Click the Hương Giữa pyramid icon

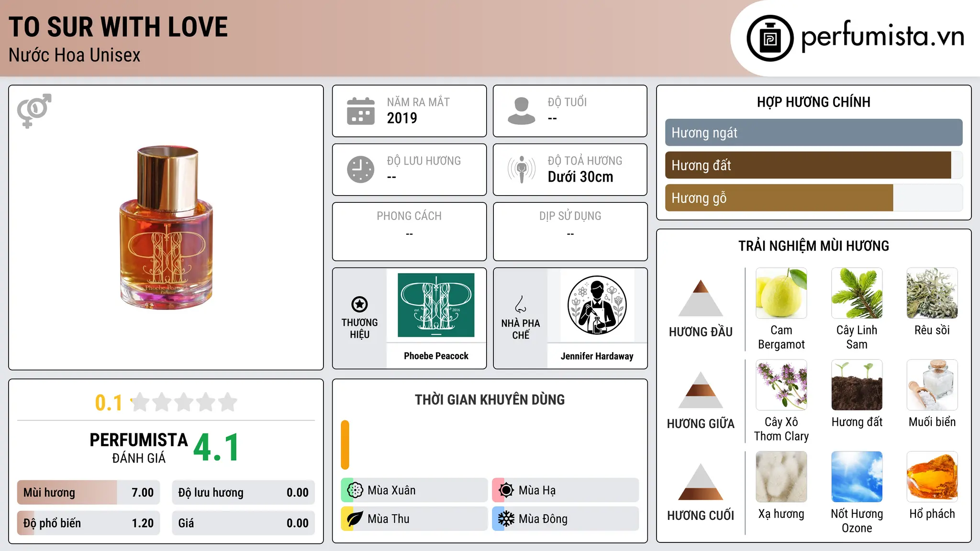tap(701, 390)
